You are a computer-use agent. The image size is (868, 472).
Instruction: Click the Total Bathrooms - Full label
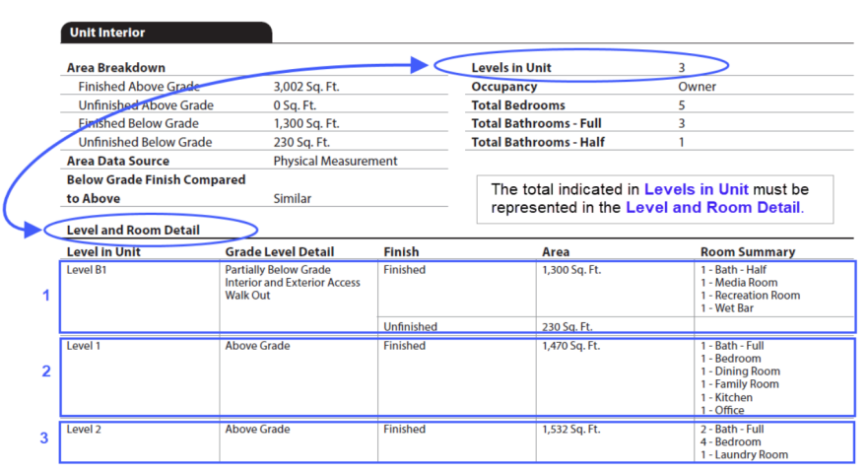click(536, 123)
